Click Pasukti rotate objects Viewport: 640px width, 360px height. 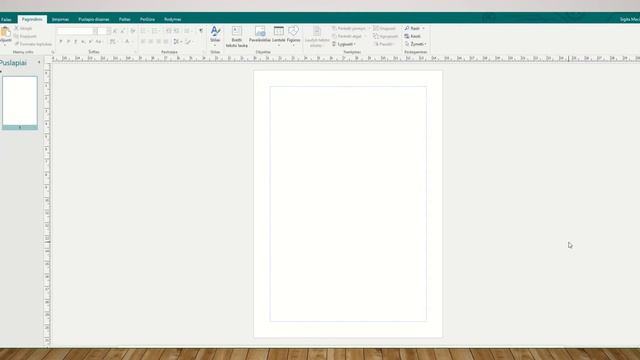(x=384, y=44)
